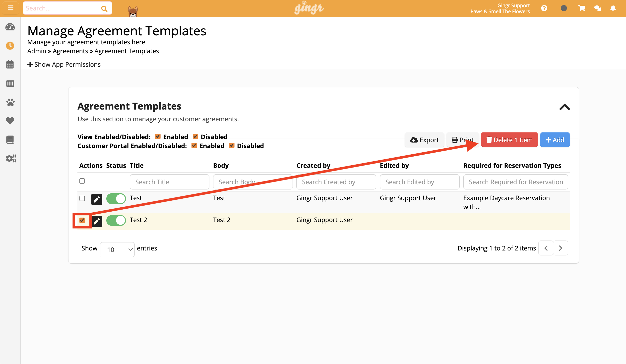Sort by Title column header
This screenshot has width=626, height=364.
click(137, 166)
